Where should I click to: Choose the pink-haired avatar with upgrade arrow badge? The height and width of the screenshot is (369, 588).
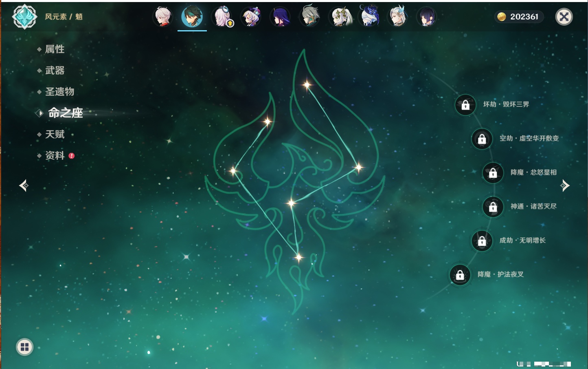coord(222,17)
